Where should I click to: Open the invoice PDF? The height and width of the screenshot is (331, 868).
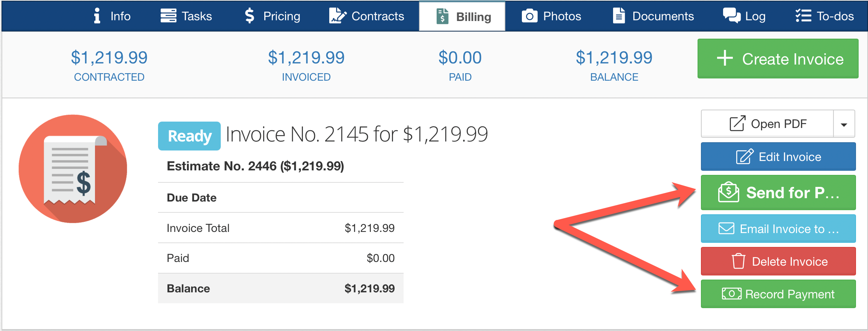(767, 124)
